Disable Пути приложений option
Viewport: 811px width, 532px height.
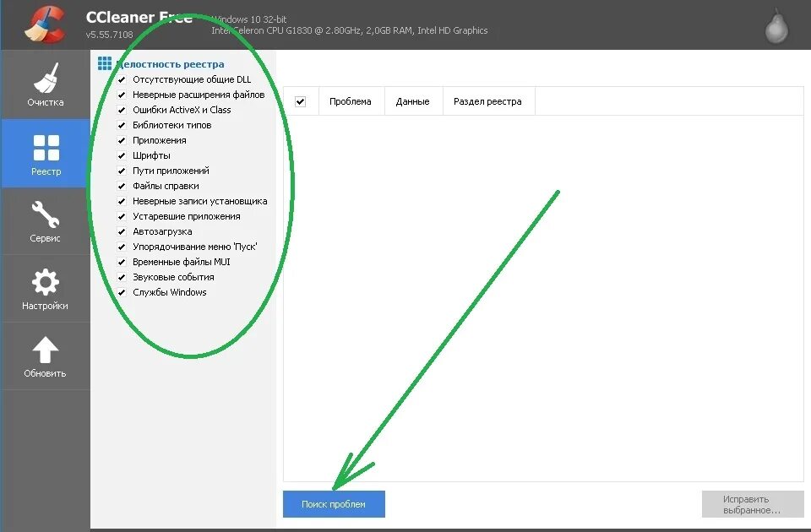[x=122, y=171]
